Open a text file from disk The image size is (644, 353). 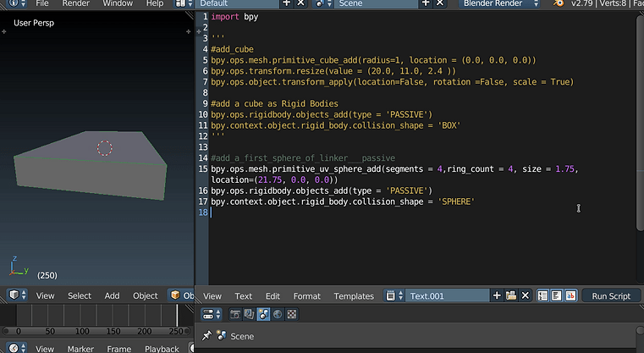[x=511, y=295]
